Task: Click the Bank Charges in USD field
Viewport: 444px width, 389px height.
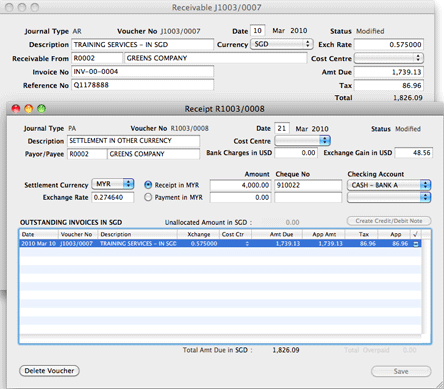Action: (295, 153)
